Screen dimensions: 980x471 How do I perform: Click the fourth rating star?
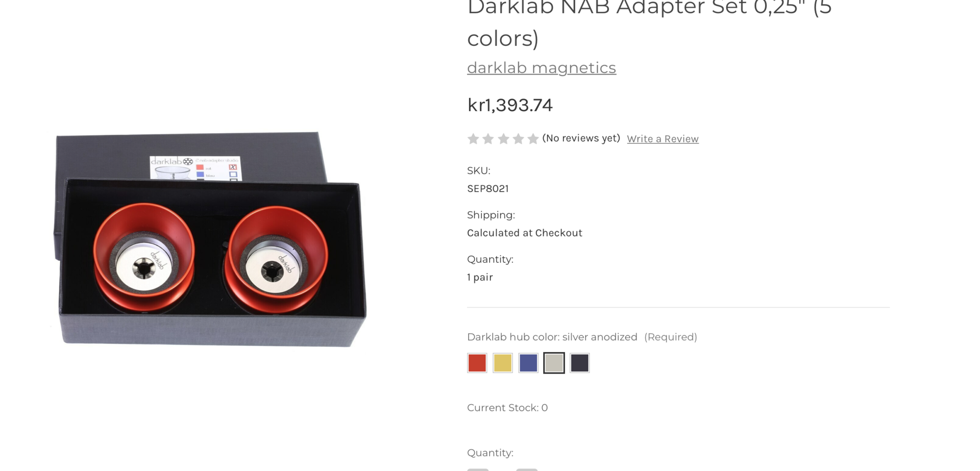(518, 139)
